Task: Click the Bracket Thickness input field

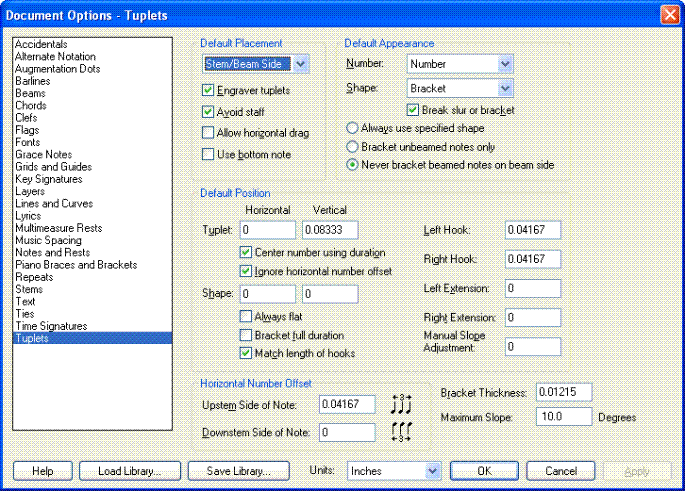Action: click(566, 391)
